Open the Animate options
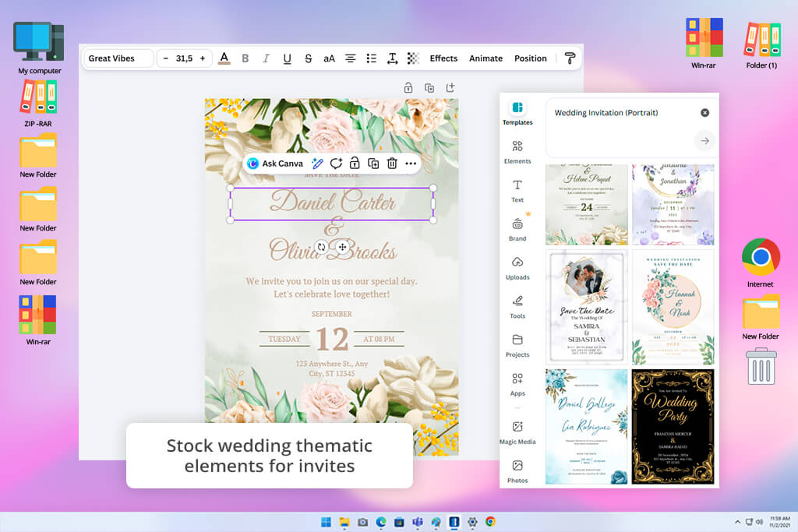This screenshot has height=532, width=798. (x=486, y=58)
